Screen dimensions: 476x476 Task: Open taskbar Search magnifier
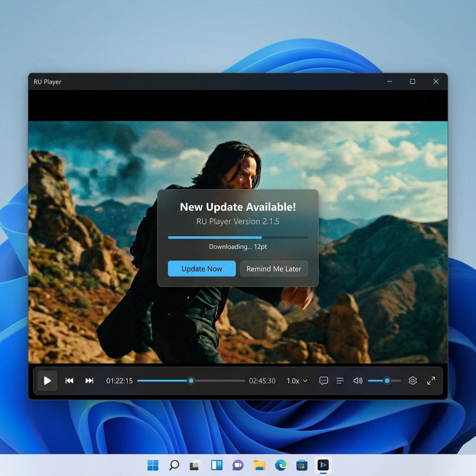pyautogui.click(x=174, y=465)
